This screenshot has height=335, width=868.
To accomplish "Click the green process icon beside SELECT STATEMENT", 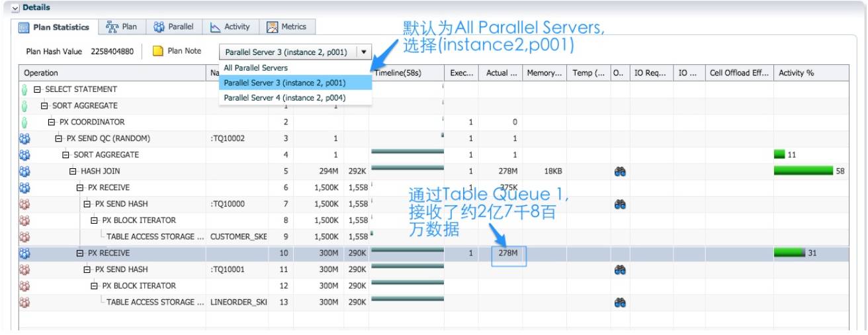I will pos(24,89).
